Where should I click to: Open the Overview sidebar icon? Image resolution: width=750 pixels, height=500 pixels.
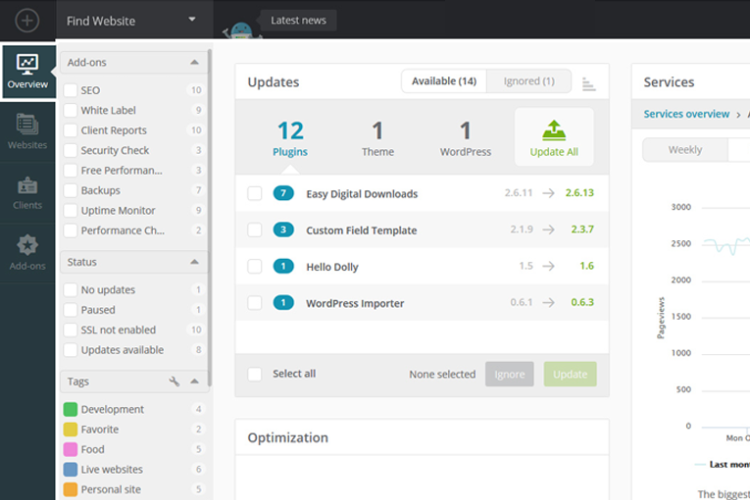pyautogui.click(x=27, y=72)
